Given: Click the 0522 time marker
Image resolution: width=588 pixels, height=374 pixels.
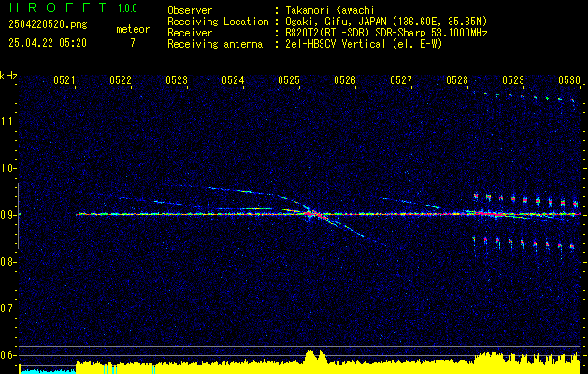Looking at the screenshot, I should [x=121, y=79].
